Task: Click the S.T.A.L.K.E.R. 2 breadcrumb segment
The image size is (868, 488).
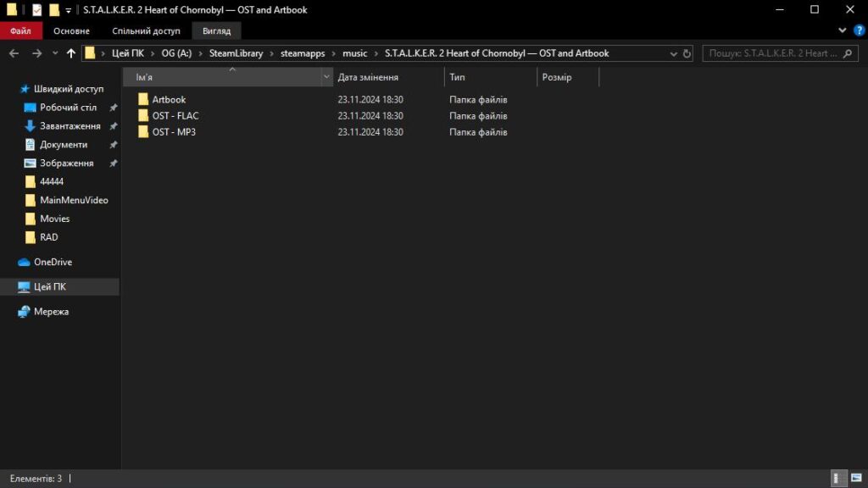Action: click(497, 53)
